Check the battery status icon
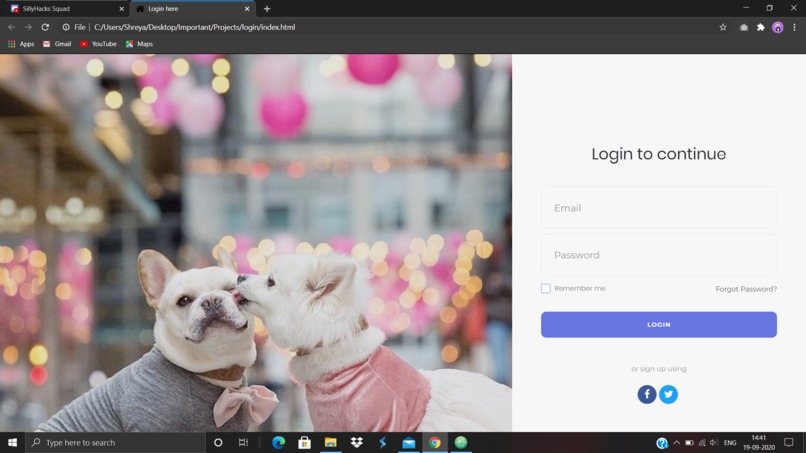This screenshot has width=806, height=453. (689, 443)
